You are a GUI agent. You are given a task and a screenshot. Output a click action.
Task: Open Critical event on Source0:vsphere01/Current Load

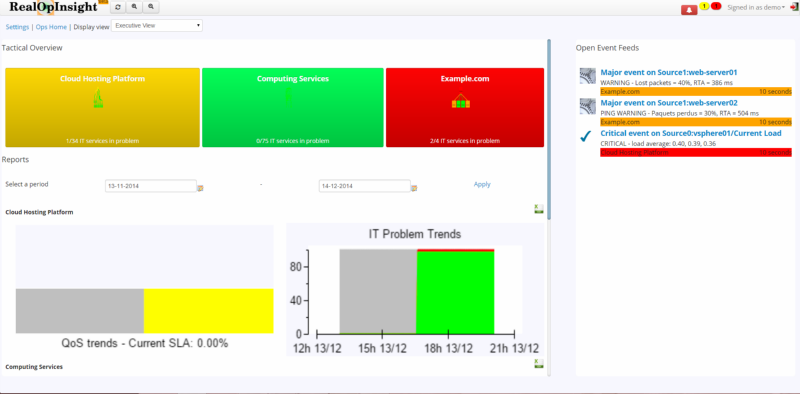click(x=691, y=133)
